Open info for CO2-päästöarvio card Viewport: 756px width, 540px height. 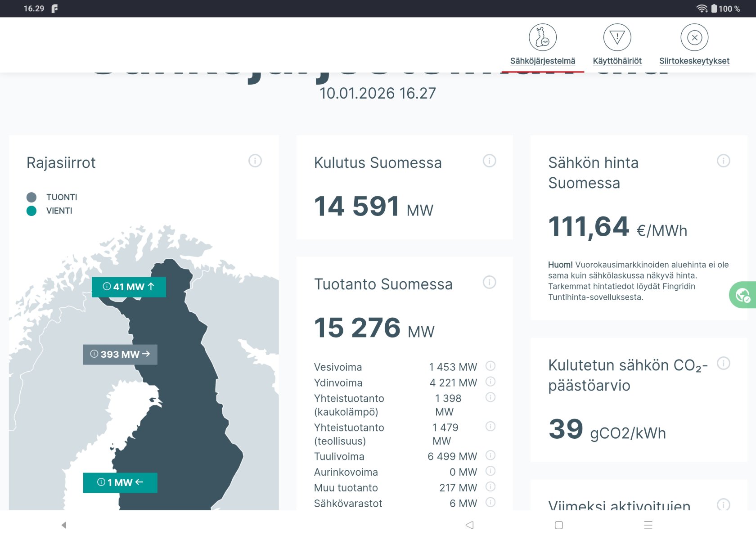(x=723, y=363)
